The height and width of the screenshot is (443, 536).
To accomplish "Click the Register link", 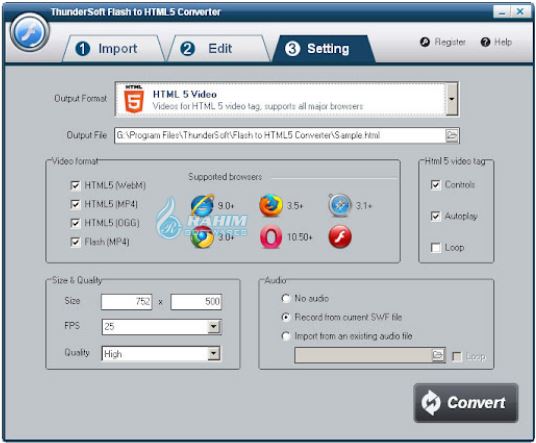I will (x=450, y=42).
